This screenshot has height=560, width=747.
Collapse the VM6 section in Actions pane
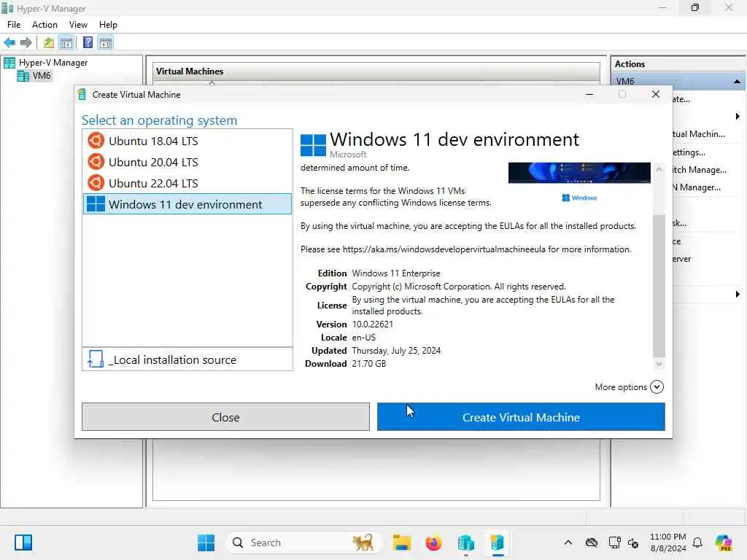coord(737,82)
